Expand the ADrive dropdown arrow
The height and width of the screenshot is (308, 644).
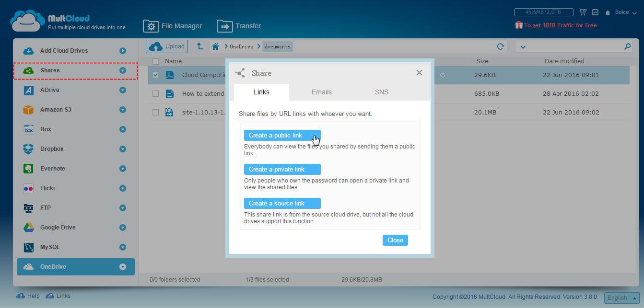click(x=123, y=90)
